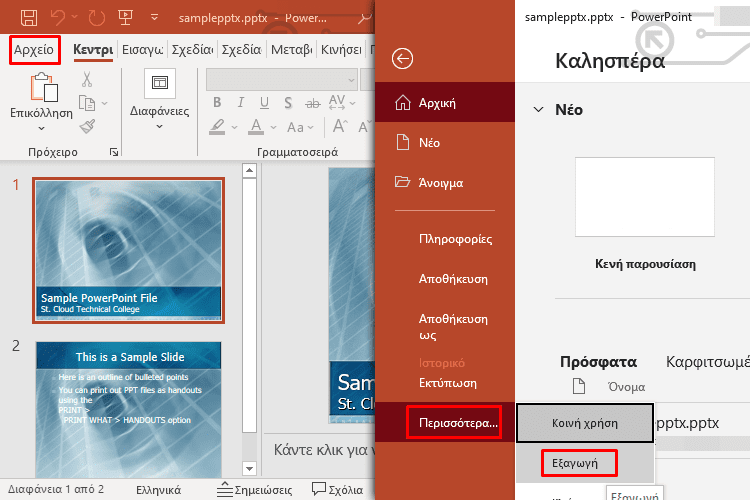This screenshot has height=500, width=750.
Task: Click the Επικόλληση paste clipboard icon
Action: click(x=44, y=87)
